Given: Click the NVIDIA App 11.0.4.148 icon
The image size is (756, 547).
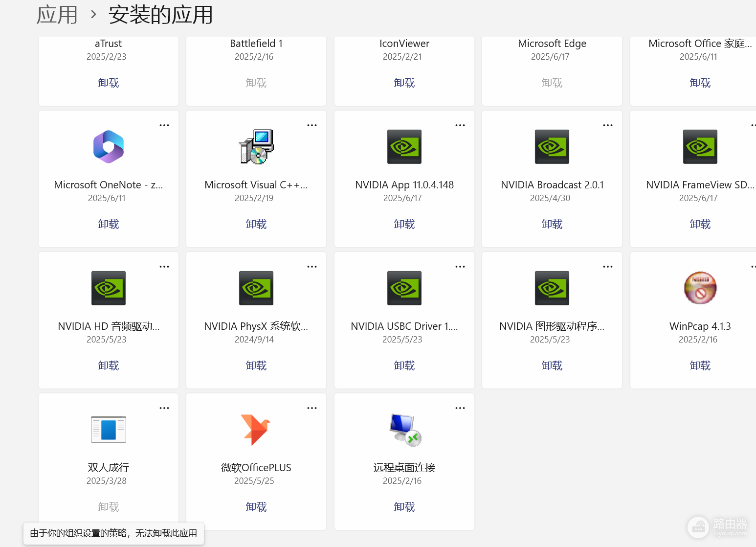Looking at the screenshot, I should [x=404, y=147].
